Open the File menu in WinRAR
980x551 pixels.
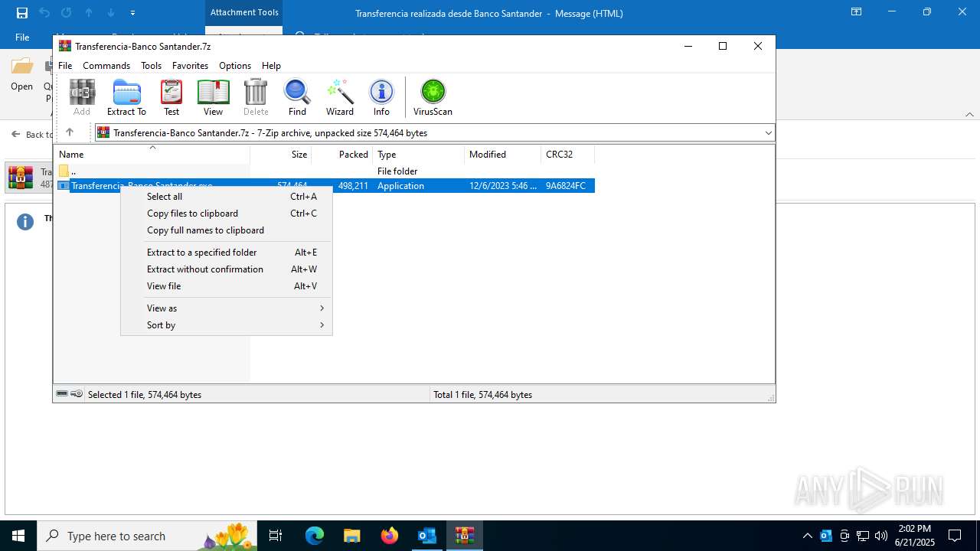click(x=65, y=66)
